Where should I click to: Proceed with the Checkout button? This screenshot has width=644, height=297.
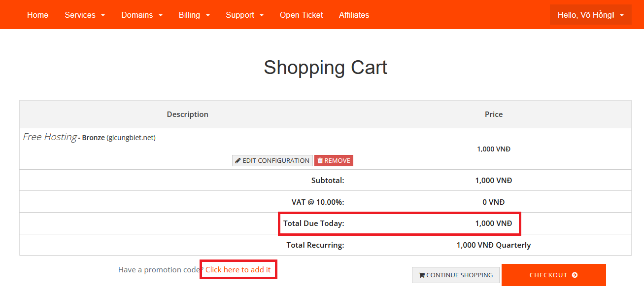click(553, 275)
